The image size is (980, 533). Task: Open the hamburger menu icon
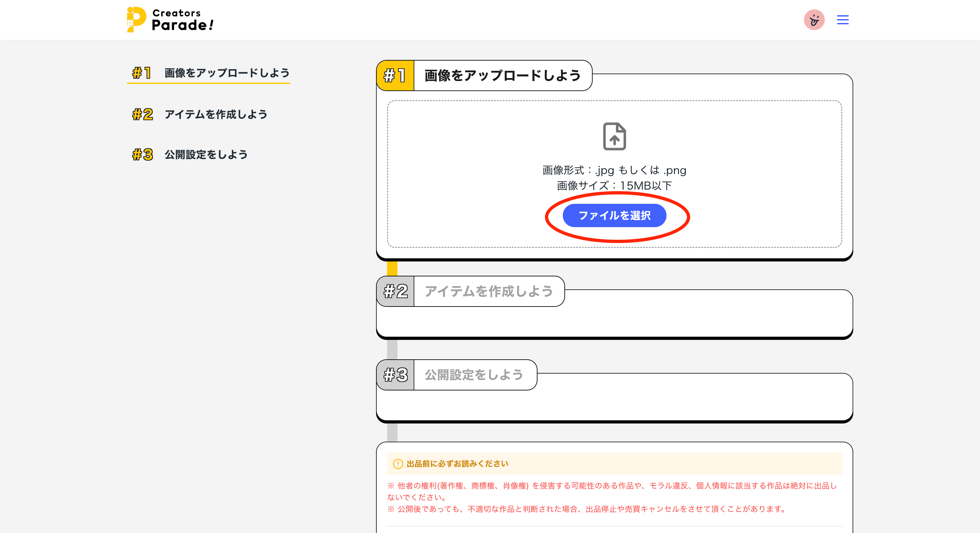[842, 20]
